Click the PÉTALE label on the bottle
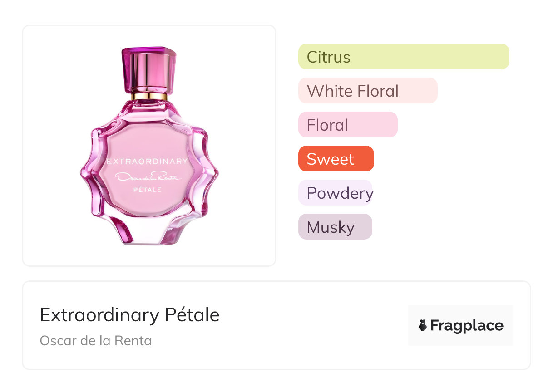Viewport: 553px width, 392px height. click(x=148, y=190)
